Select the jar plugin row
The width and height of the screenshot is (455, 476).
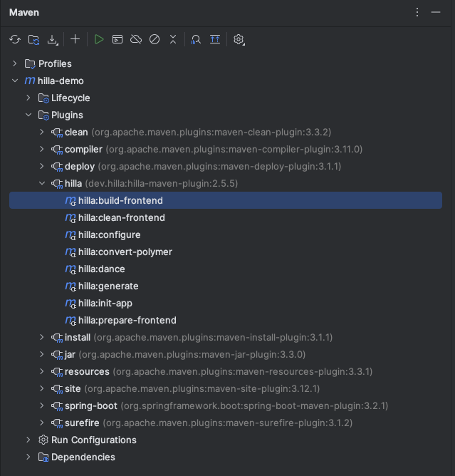pos(226,354)
